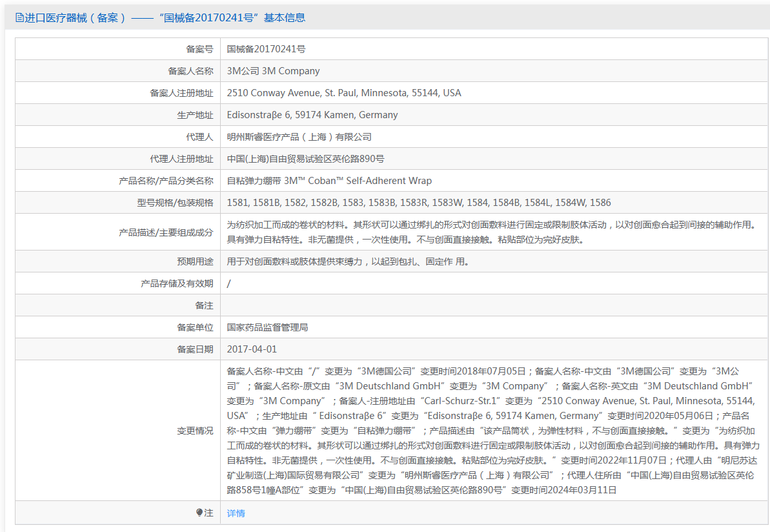Viewport: 770px width, 532px height.
Task: Click the change history text beginning 备案人名称-中文由
Action: 493,431
